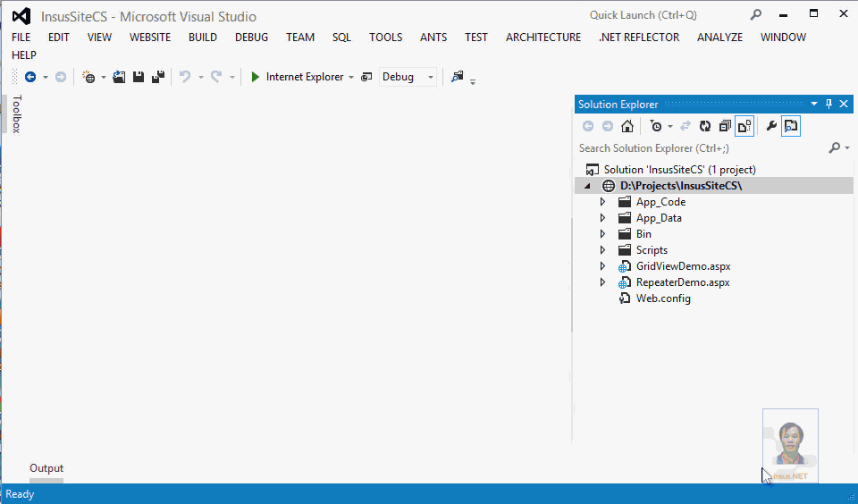
Task: Open the HELP menu
Action: point(24,55)
